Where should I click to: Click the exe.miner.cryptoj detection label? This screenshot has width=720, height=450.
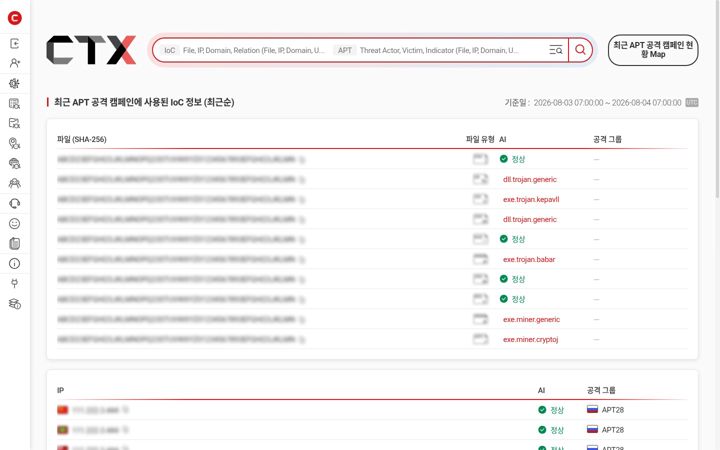[530, 339]
